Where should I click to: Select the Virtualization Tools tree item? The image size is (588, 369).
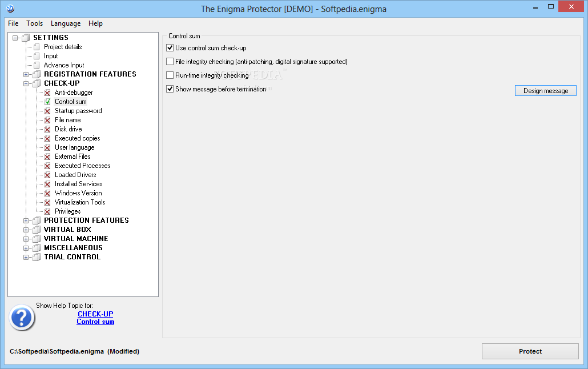tap(80, 202)
